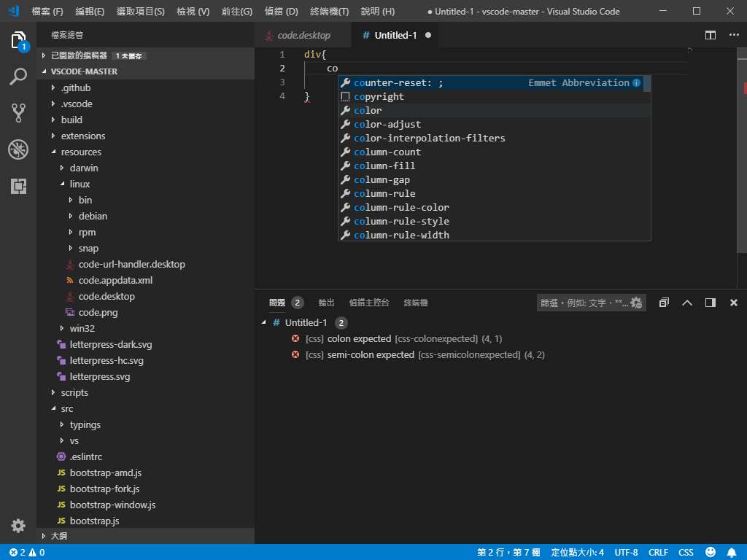Open the Extensions view icon
747x560 pixels.
coord(18,186)
